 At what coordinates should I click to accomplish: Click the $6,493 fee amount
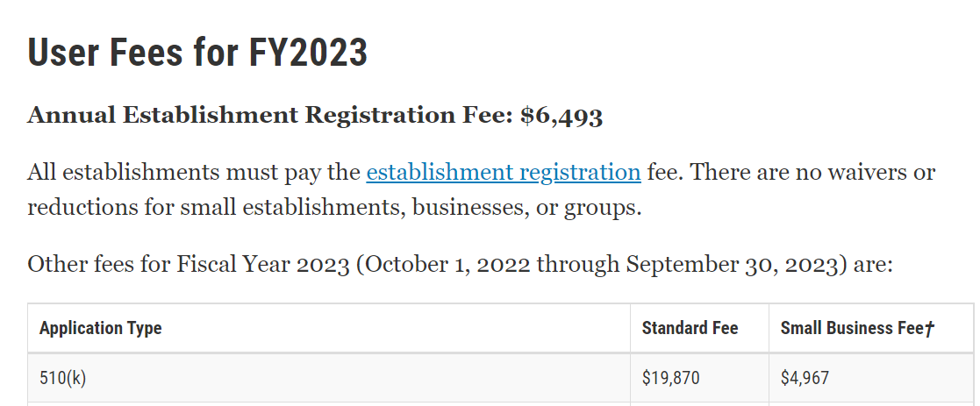pos(562,116)
